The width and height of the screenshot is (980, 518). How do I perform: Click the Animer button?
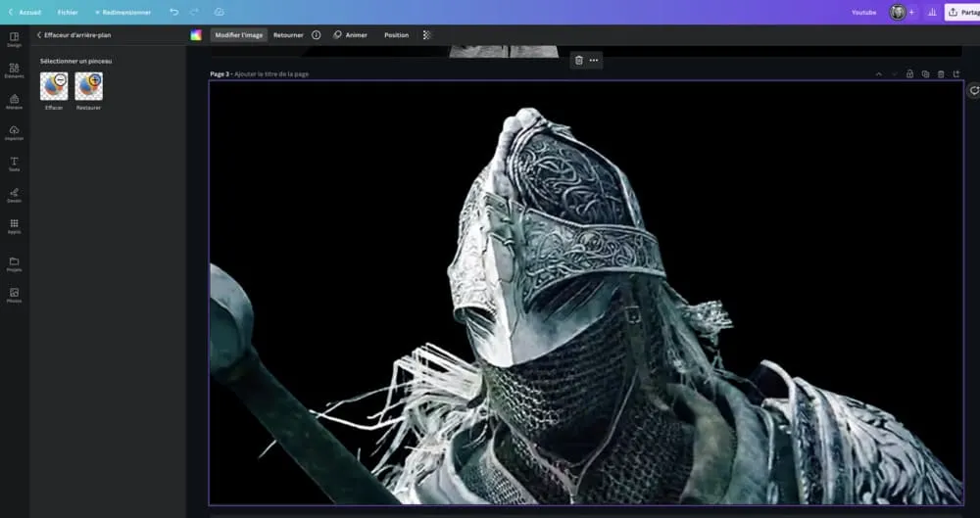(x=350, y=35)
